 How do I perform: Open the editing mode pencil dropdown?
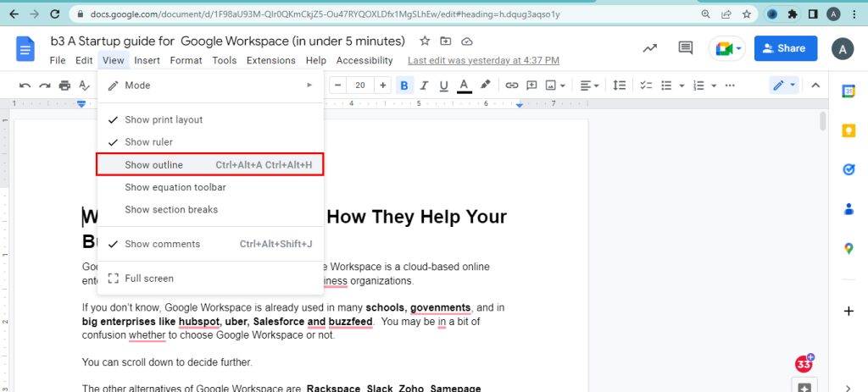pyautogui.click(x=783, y=86)
